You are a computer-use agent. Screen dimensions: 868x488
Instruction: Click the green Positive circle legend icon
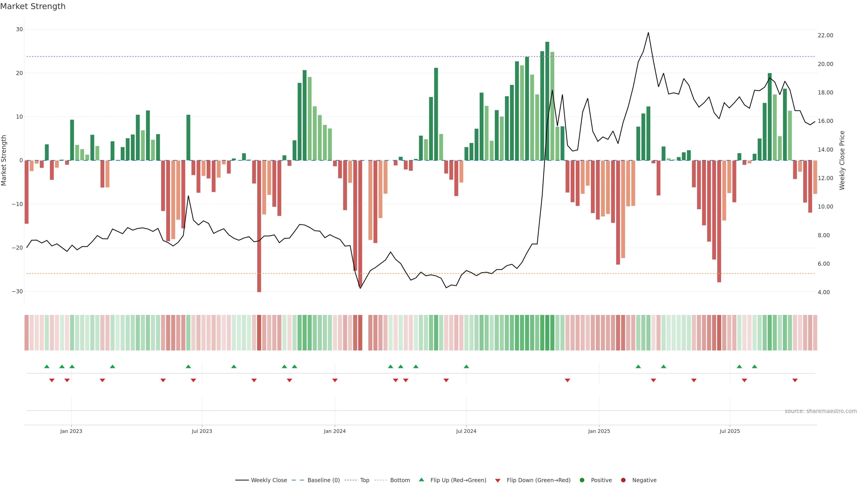pyautogui.click(x=582, y=480)
